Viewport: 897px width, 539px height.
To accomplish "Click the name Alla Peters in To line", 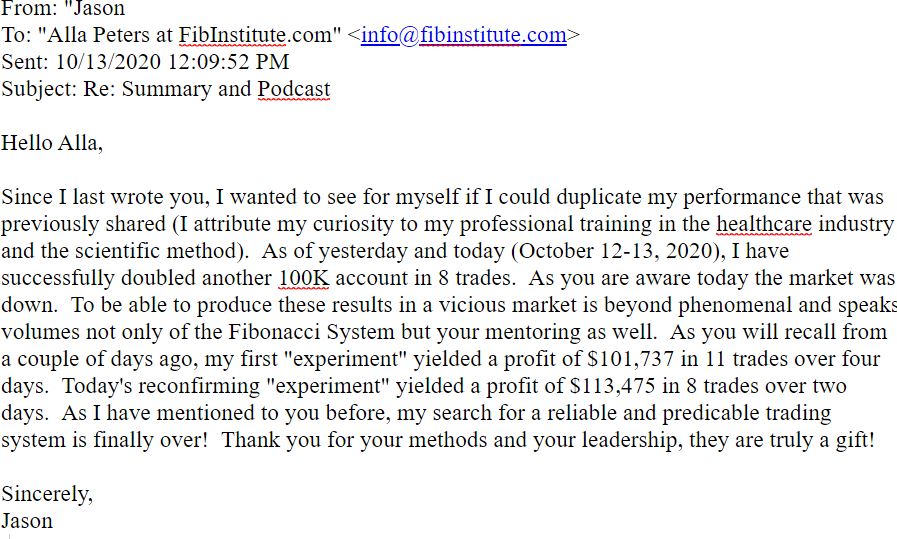I will [98, 35].
